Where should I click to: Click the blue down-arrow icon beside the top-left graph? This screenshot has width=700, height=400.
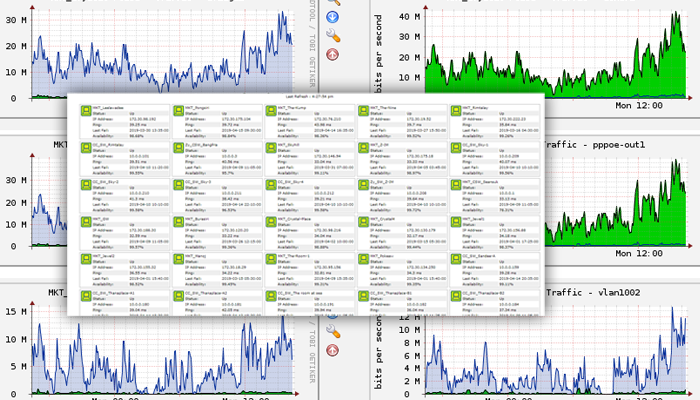332,17
